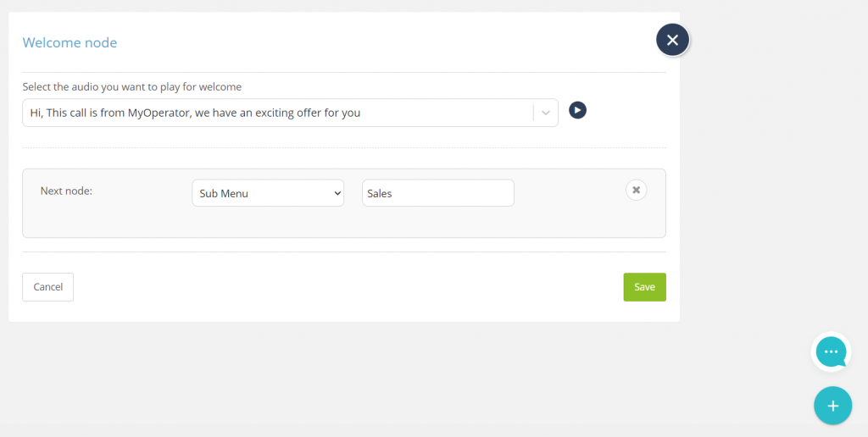Click the three dots inside chat bubble
The width and height of the screenshot is (868, 437).
pos(831,351)
